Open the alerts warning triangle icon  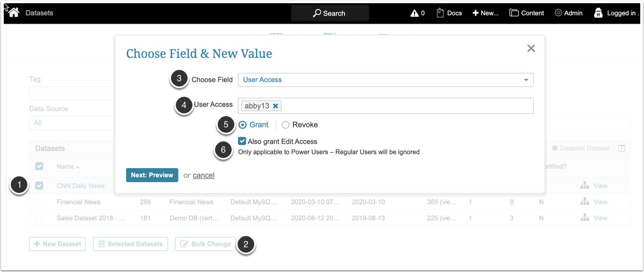[414, 13]
